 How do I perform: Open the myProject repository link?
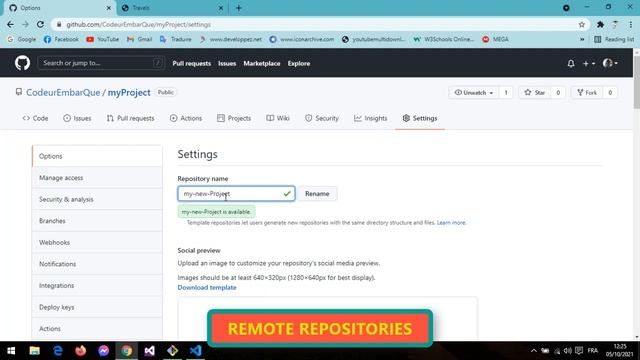click(x=129, y=93)
